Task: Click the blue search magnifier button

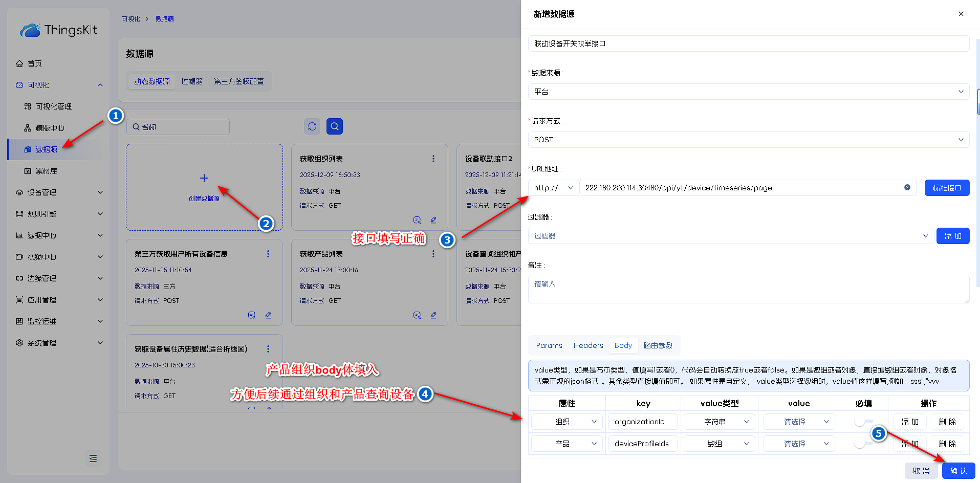Action: (x=334, y=126)
